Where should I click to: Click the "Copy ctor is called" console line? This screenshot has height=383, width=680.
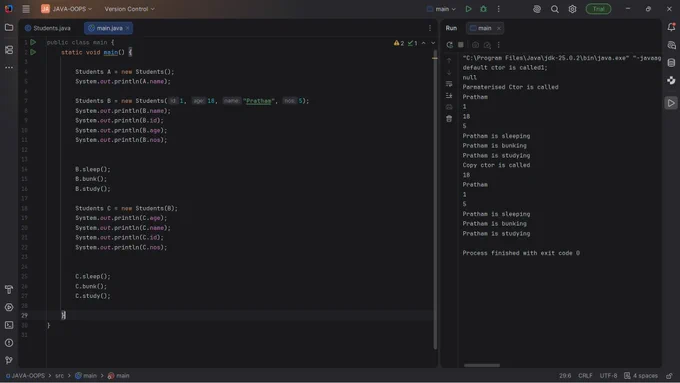[496, 165]
